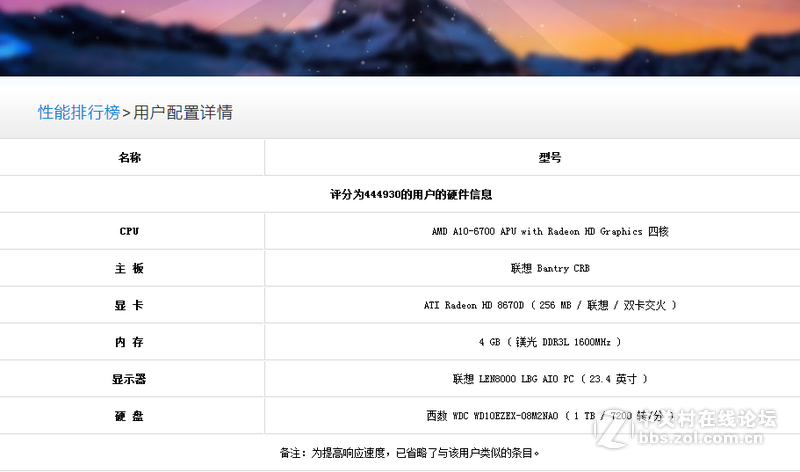Click the 显示器 row label

pos(130,379)
